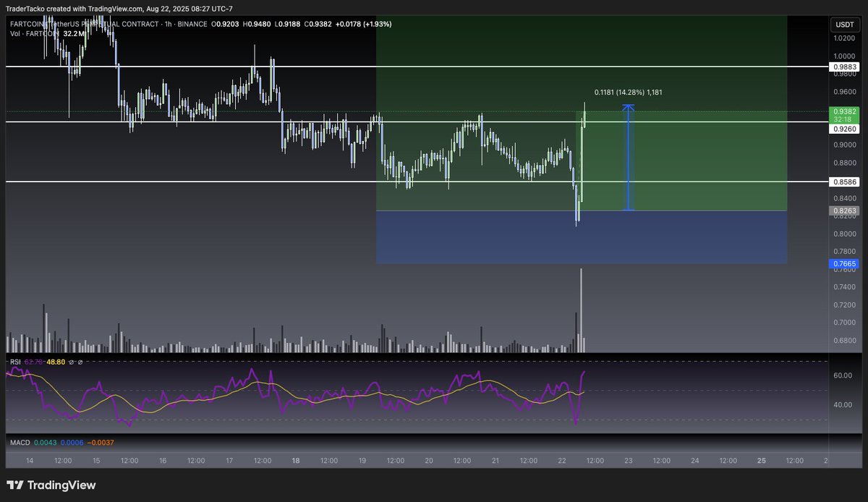The width and height of the screenshot is (868, 502).
Task: Click the 0.9260 horizontal line price label
Action: click(x=845, y=128)
